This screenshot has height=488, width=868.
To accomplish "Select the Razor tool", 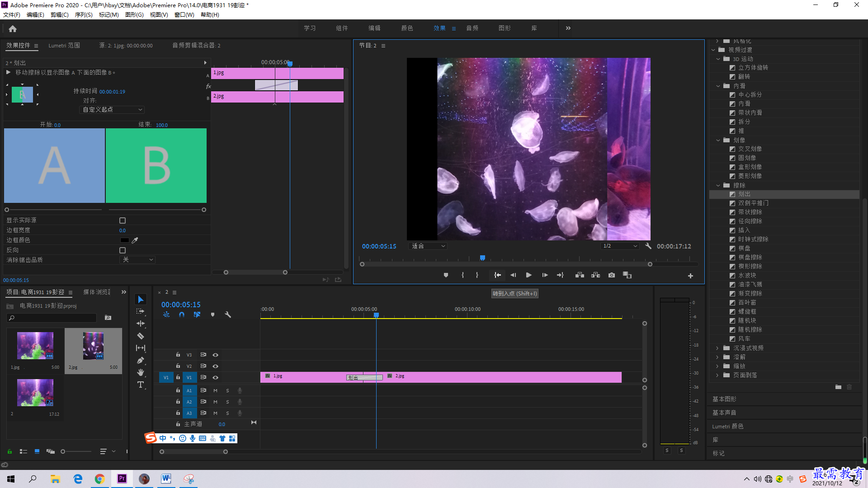I will coord(141,336).
